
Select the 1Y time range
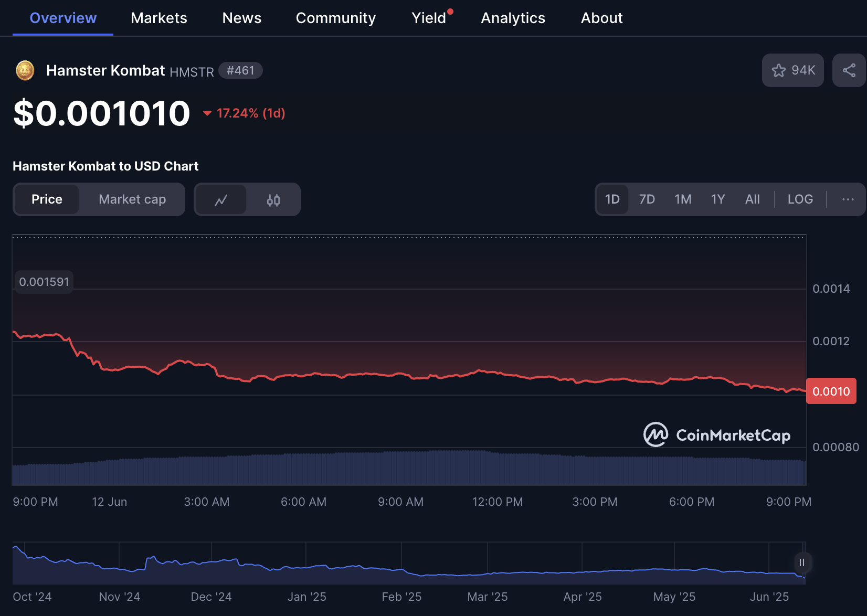click(x=718, y=199)
